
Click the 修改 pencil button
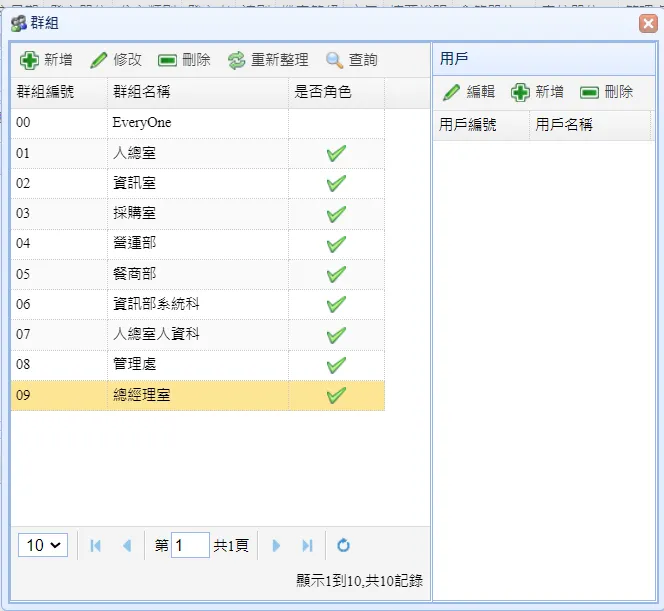116,60
